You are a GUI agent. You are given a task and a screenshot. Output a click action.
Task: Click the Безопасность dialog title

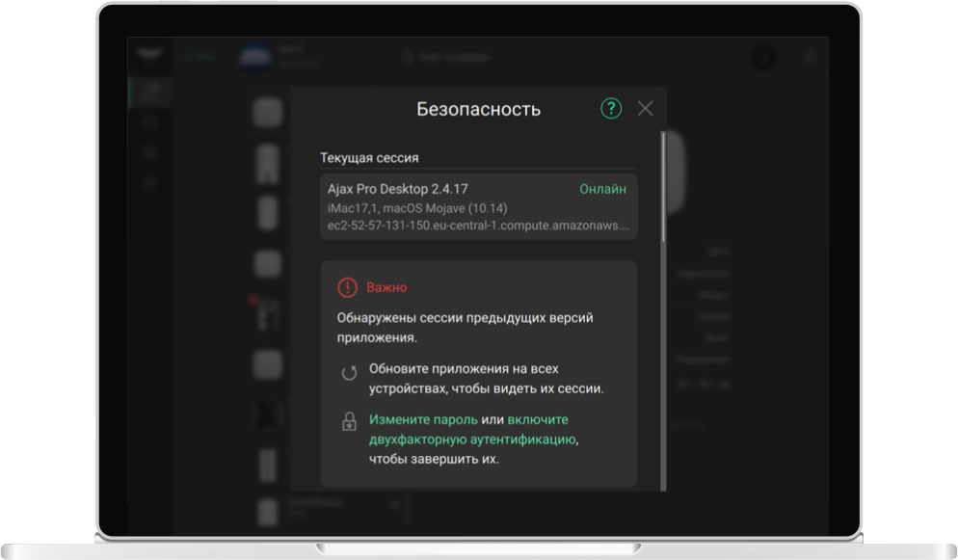pyautogui.click(x=478, y=109)
